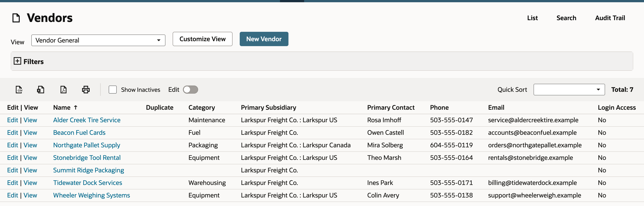Open the List menu item
The height and width of the screenshot is (206, 644).
point(532,18)
